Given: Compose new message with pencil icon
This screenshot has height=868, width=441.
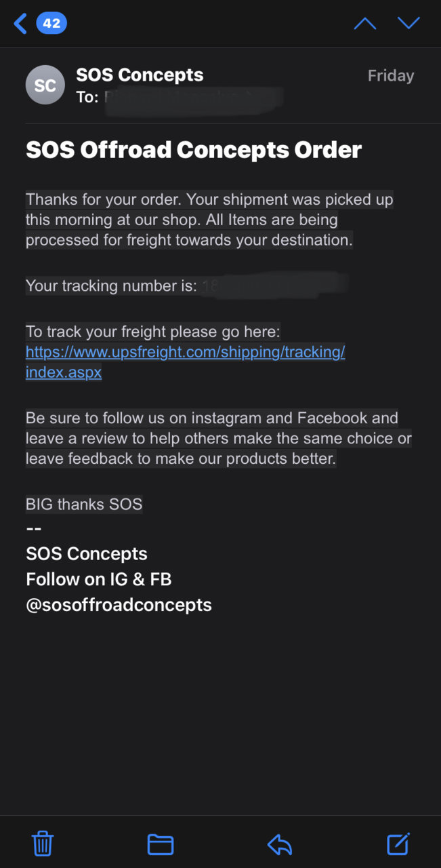Looking at the screenshot, I should (398, 844).
